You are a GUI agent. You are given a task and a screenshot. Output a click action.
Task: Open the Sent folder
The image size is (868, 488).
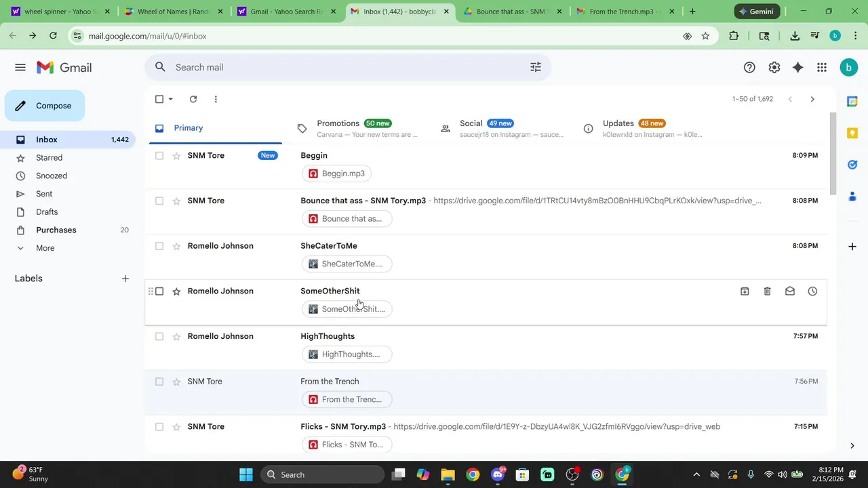pos(44,194)
